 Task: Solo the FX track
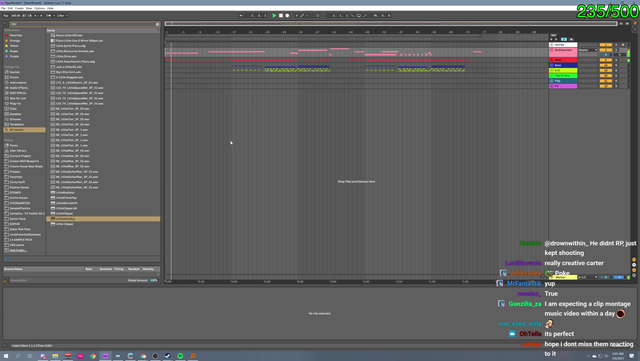[x=616, y=86]
